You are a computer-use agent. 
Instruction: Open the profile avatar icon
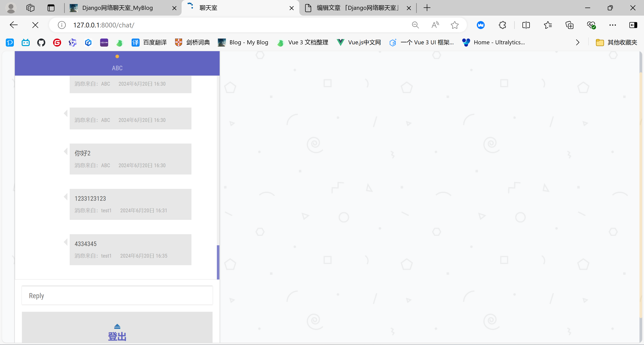pyautogui.click(x=11, y=8)
